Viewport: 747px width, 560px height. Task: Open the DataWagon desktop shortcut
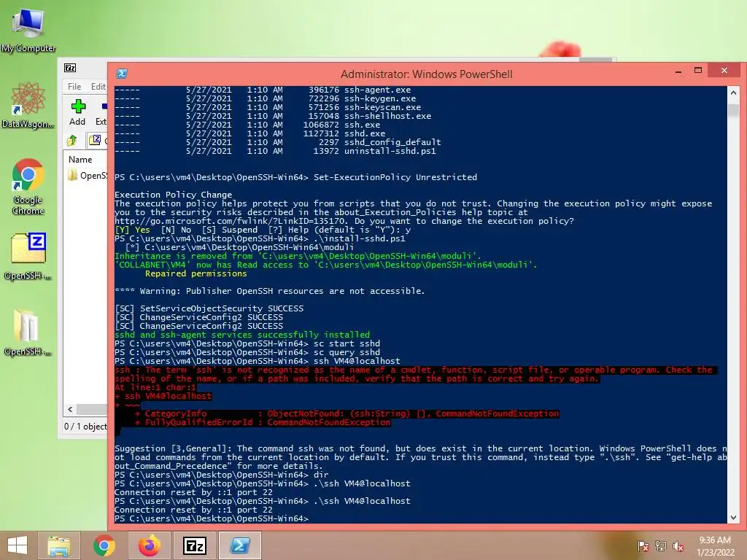(28, 105)
